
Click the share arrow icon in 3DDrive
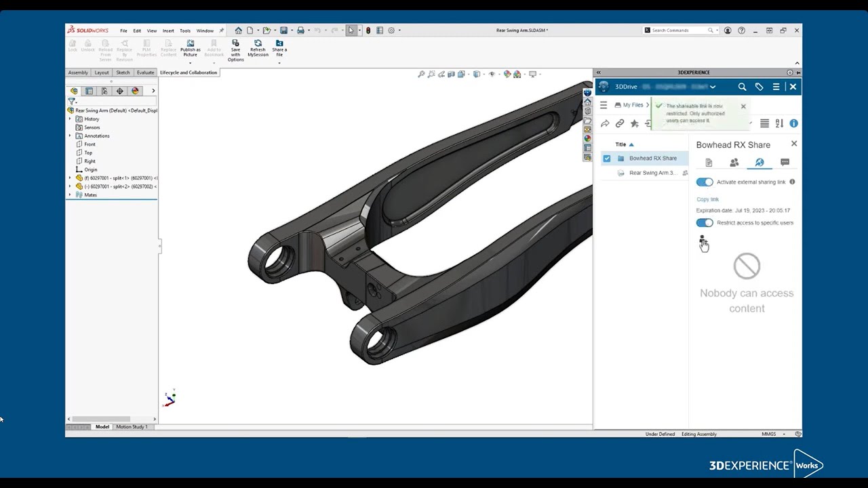click(x=605, y=123)
